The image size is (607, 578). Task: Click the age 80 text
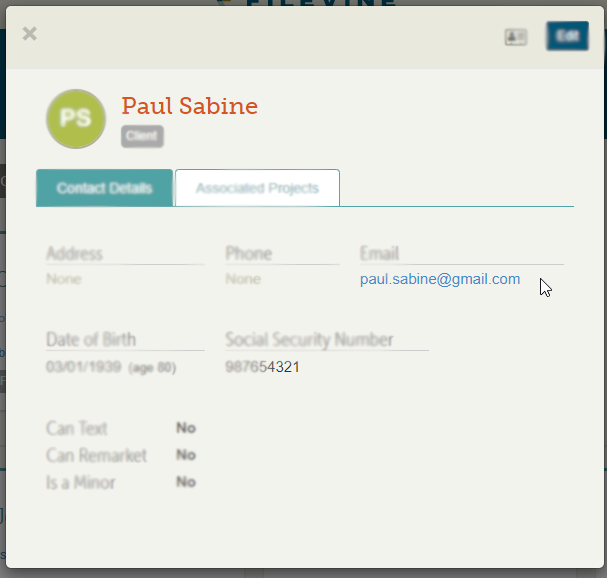click(152, 367)
